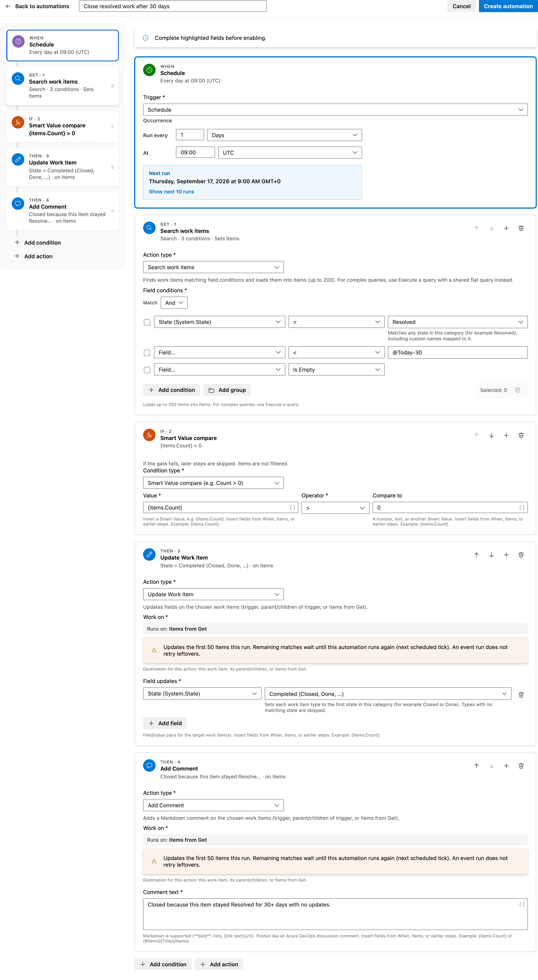Check the @Today-30 condition row
538x980 pixels.
click(x=147, y=353)
